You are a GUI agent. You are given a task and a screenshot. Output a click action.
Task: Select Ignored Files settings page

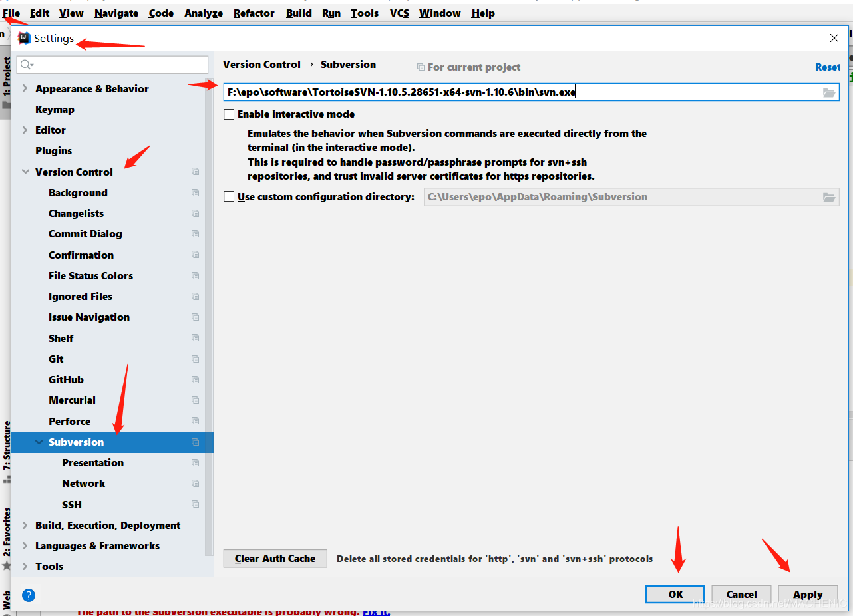[x=81, y=297]
